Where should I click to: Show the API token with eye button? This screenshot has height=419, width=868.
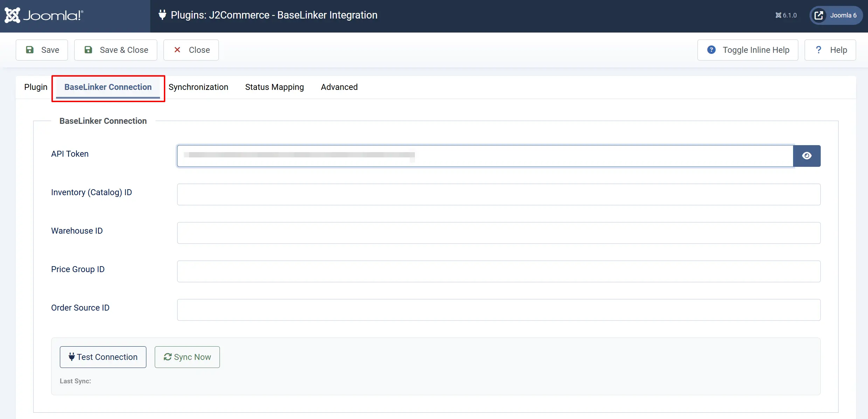coord(807,156)
